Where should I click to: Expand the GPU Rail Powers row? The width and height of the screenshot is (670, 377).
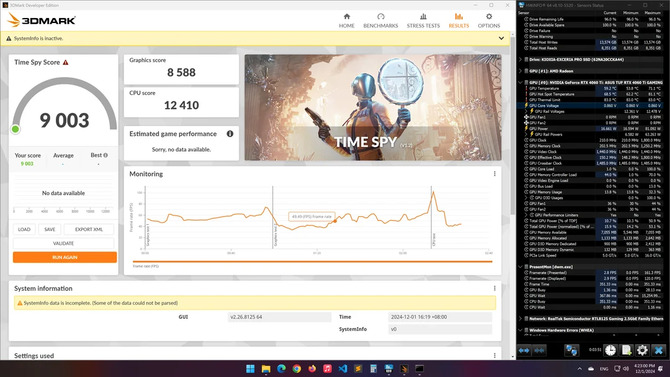[x=526, y=134]
